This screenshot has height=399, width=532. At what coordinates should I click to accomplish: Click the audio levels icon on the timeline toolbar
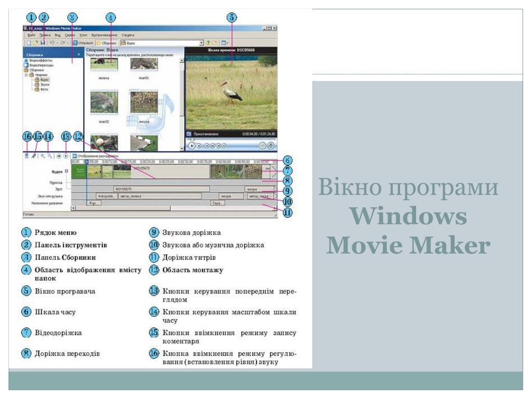[26, 156]
